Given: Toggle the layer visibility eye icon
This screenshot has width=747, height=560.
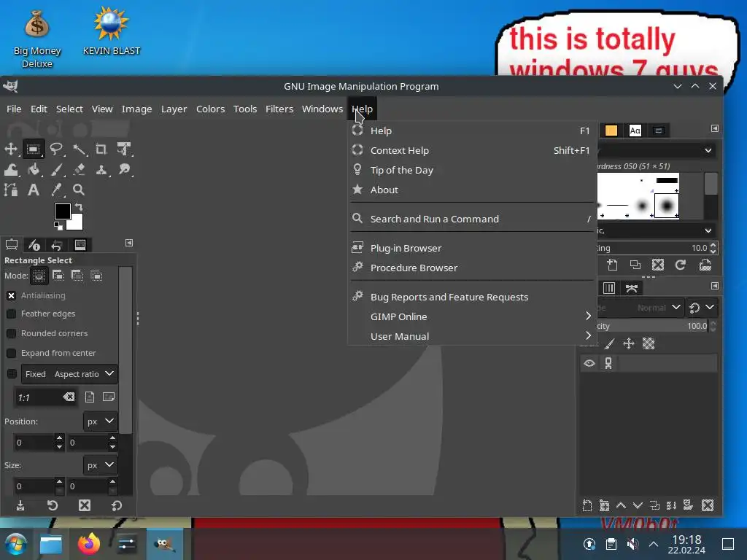Looking at the screenshot, I should tap(589, 363).
